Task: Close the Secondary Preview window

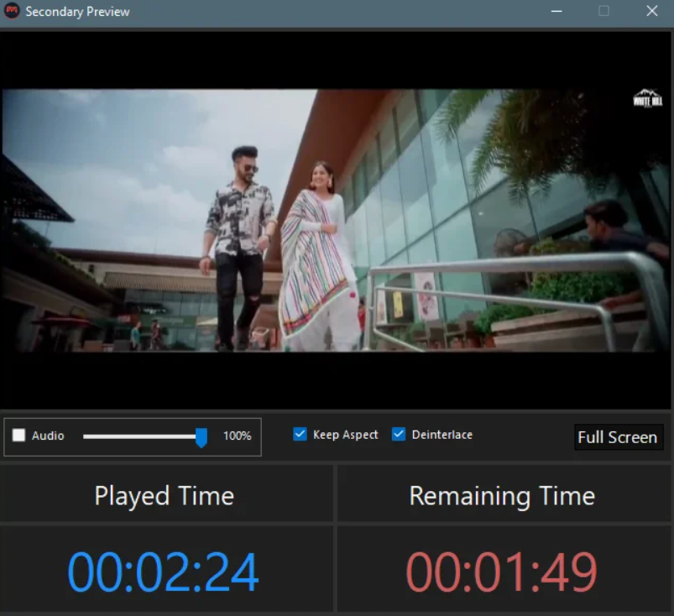Action: 652,11
